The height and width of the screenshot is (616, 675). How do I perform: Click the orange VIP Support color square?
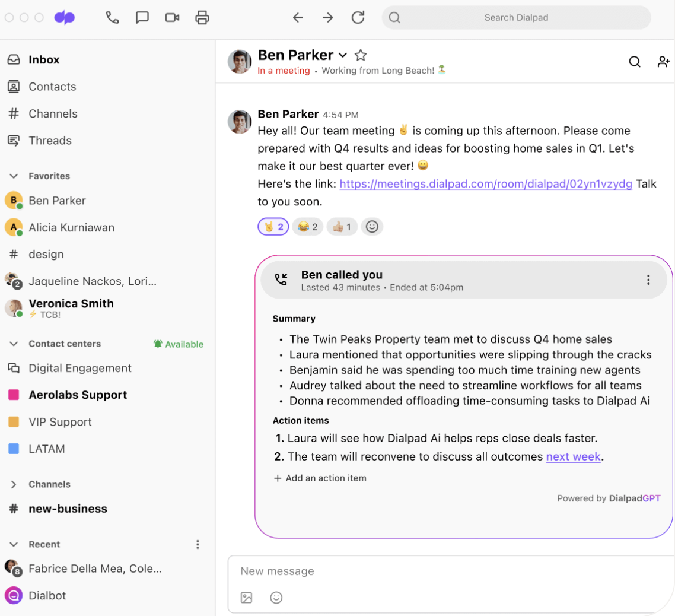click(14, 422)
